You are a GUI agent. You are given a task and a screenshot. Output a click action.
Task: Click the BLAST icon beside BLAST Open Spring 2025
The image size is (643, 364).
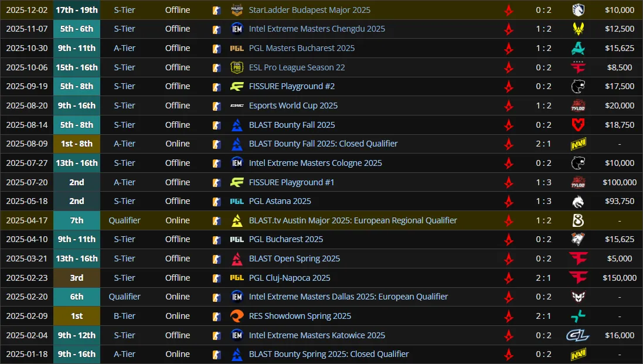pyautogui.click(x=237, y=258)
